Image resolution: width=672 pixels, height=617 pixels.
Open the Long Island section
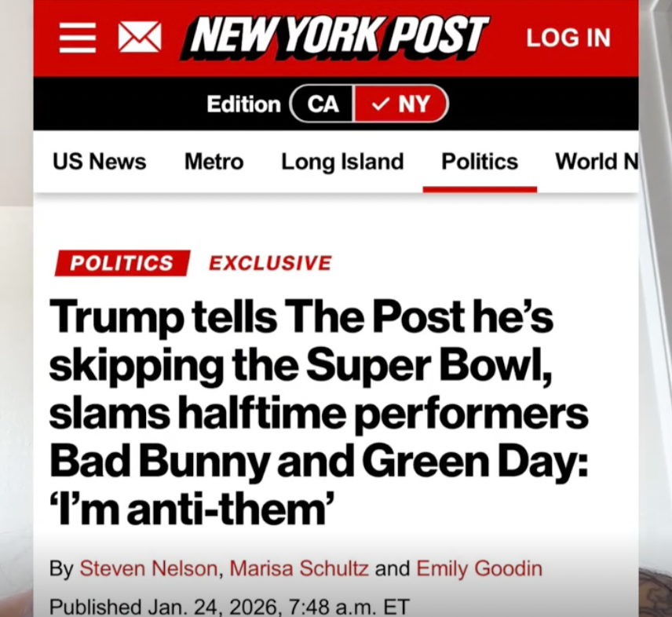(x=342, y=162)
